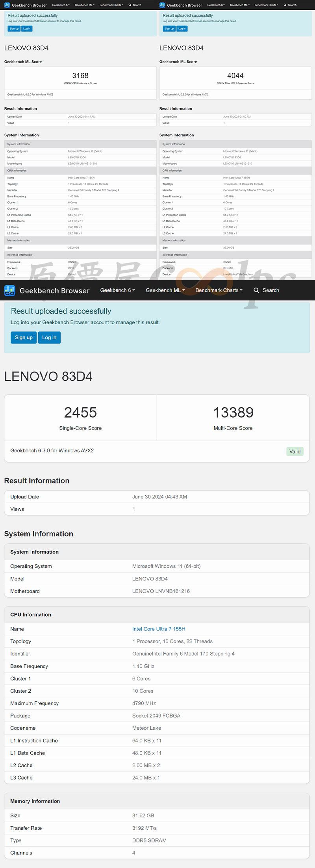Click upload date 'June 30 2024 04:47 AM'
315x868 pixels.
coord(82,117)
